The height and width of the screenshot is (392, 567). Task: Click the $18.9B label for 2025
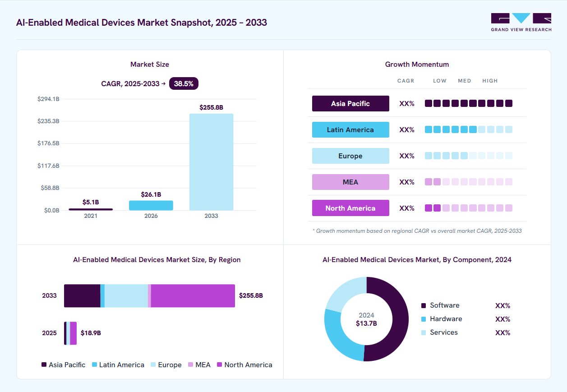point(91,333)
